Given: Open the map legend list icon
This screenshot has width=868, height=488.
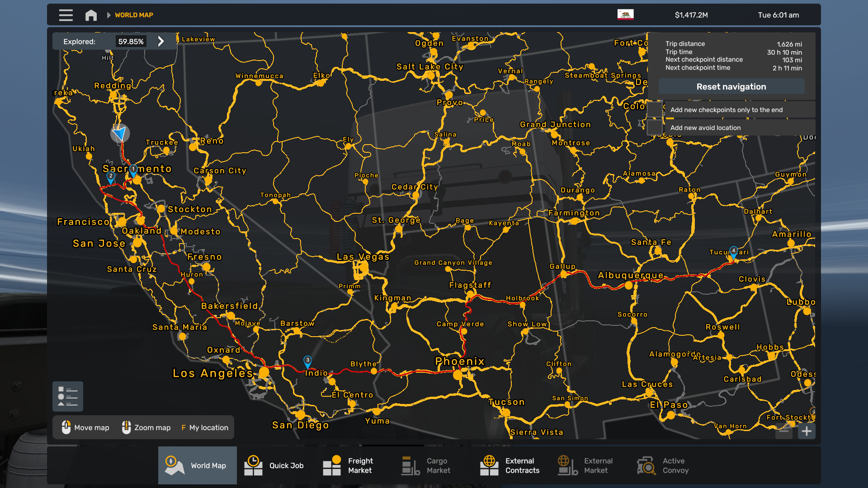Looking at the screenshot, I should (x=68, y=396).
